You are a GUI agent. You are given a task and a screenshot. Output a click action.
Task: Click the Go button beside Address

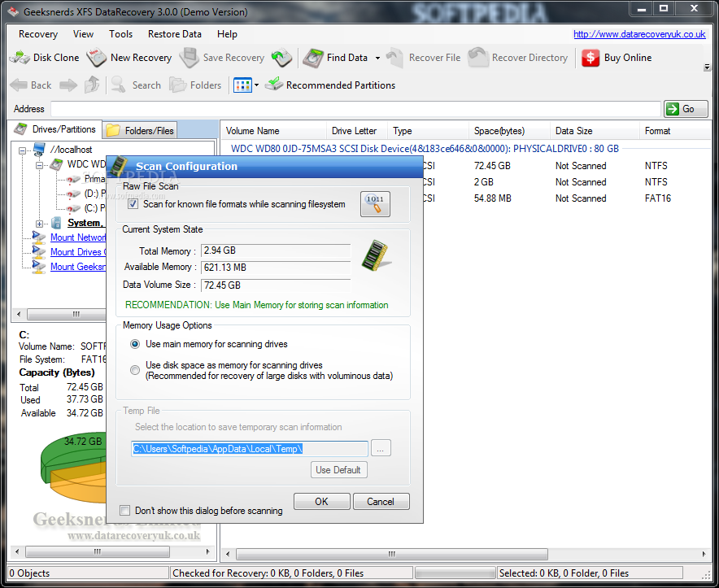click(x=686, y=109)
